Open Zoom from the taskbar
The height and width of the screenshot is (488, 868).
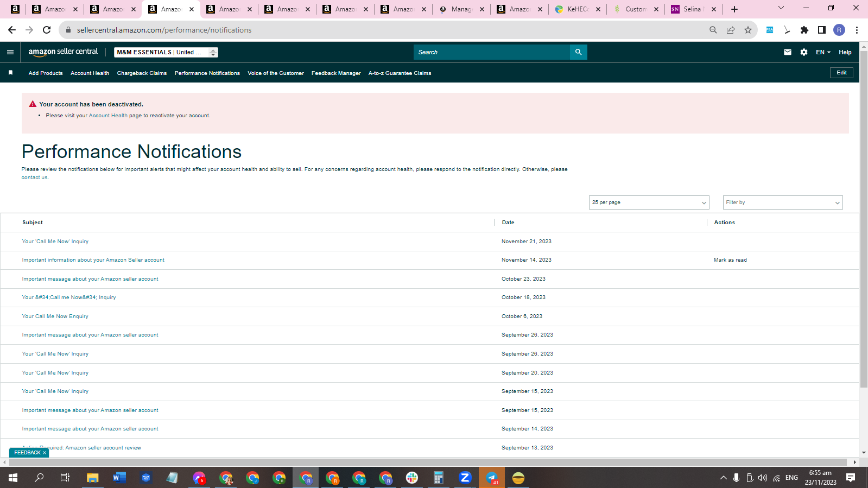(x=465, y=478)
